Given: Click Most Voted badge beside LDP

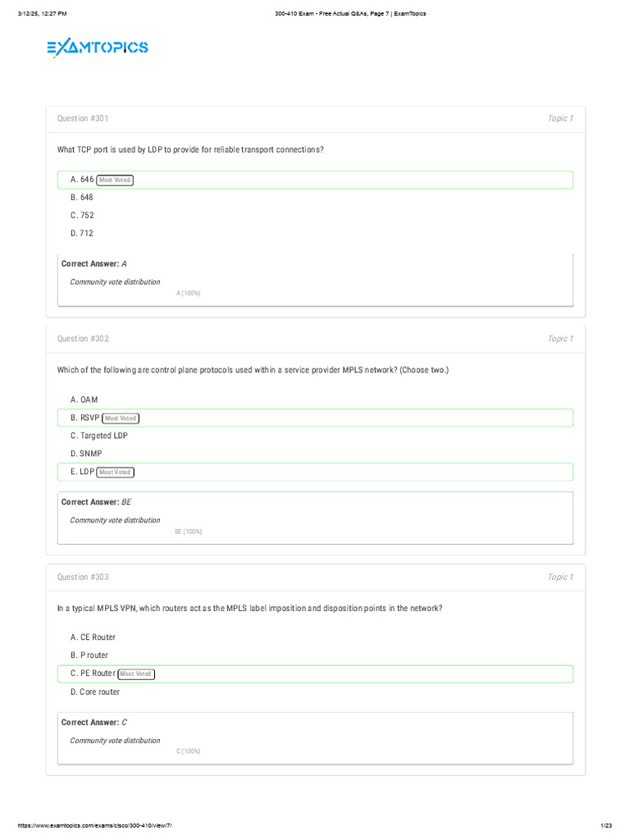Looking at the screenshot, I should (115, 472).
